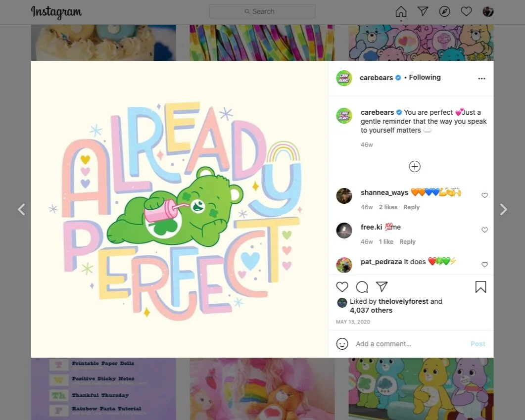Load more comments plus circle button
Image resolution: width=525 pixels, height=420 pixels.
pos(415,167)
